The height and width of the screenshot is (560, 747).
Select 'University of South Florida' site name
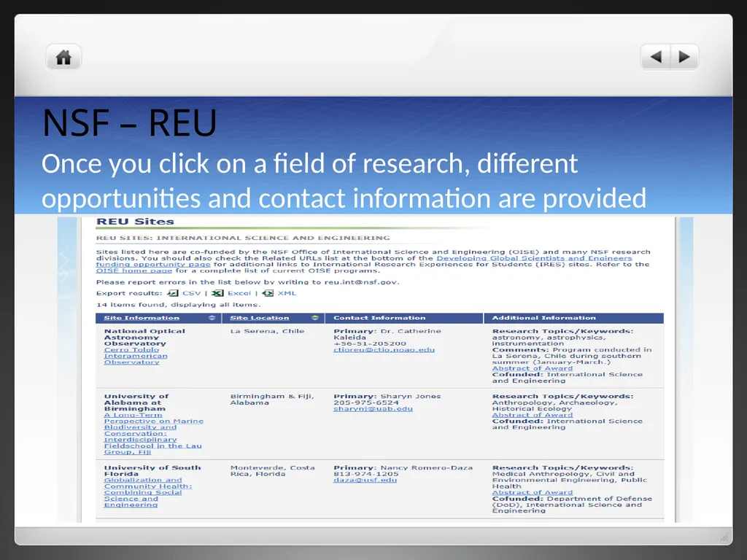click(152, 471)
